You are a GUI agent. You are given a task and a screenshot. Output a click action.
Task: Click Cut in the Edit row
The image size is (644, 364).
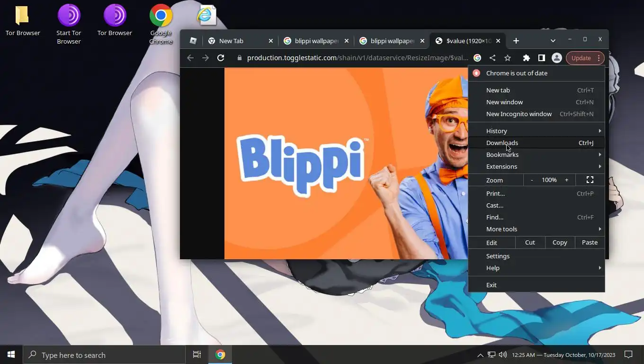tap(530, 242)
